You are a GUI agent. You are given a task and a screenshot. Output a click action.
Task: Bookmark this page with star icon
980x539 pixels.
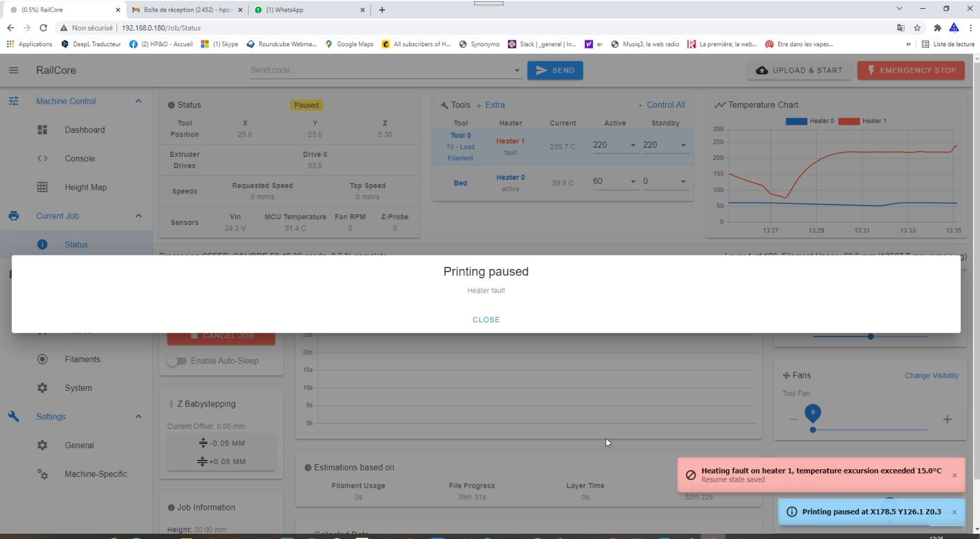917,28
